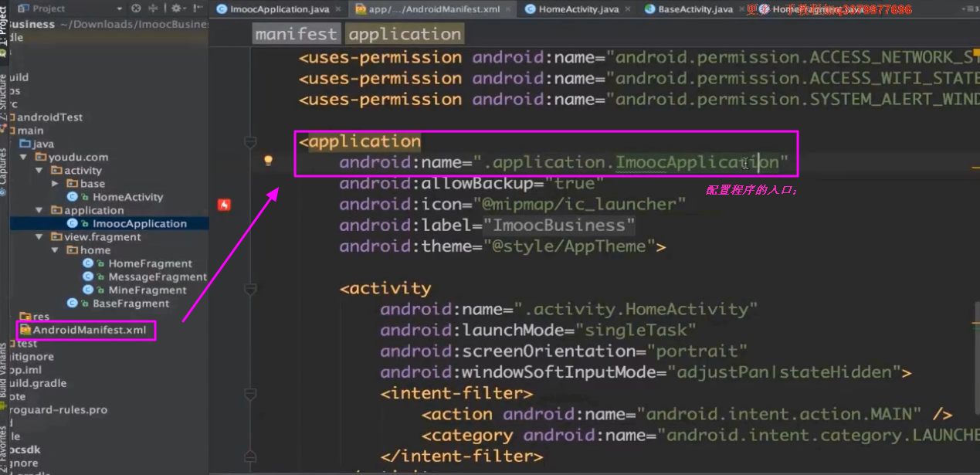Click the HomeFragment class icon
Viewport: 980px width, 475px height.
click(87, 263)
